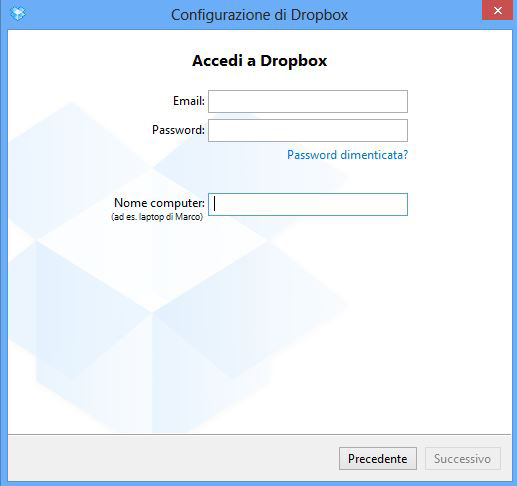Screen dimensions: 517x486
Task: Select the Nome computer text box
Action: tap(308, 204)
